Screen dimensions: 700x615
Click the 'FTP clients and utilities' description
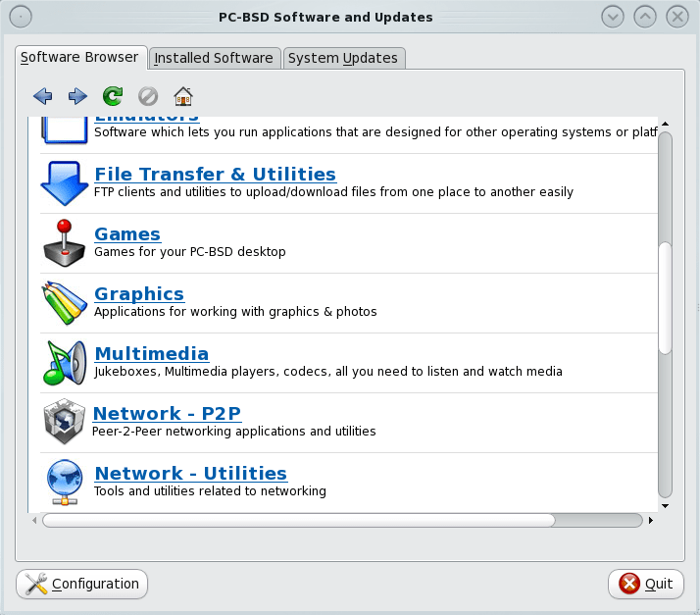coord(333,192)
